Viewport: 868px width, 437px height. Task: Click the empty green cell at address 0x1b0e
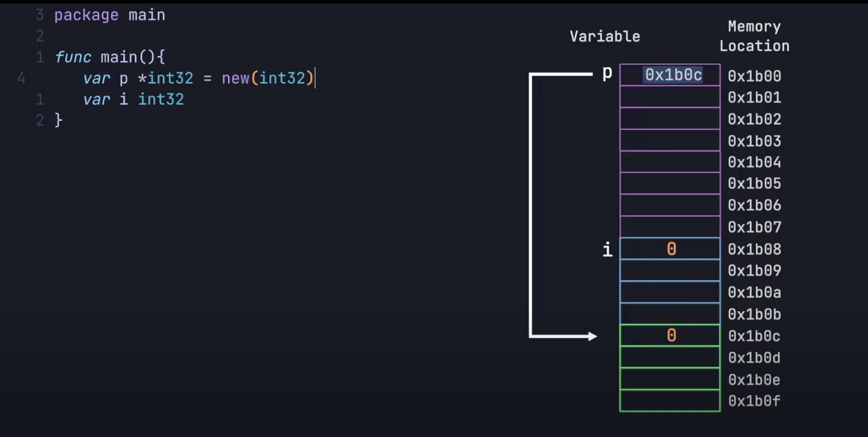670,379
